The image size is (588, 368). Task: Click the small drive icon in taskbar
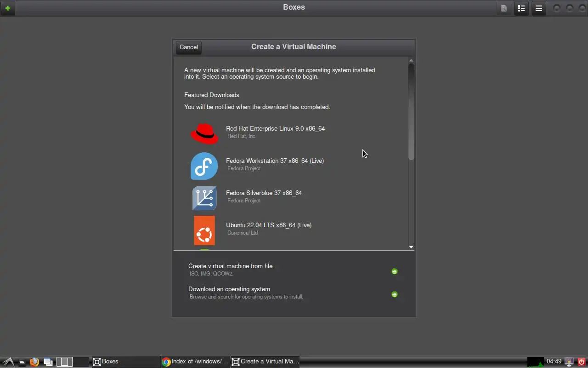pyautogui.click(x=22, y=362)
